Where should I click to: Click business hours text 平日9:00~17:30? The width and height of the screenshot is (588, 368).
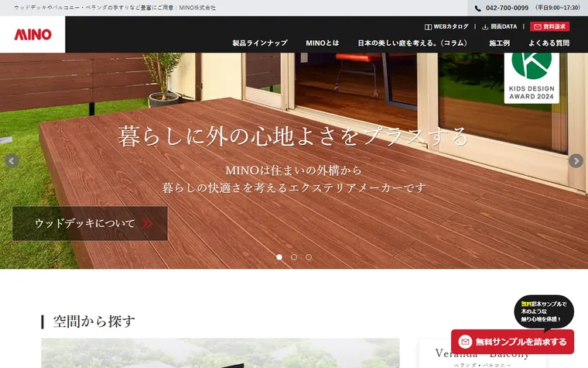(x=557, y=8)
